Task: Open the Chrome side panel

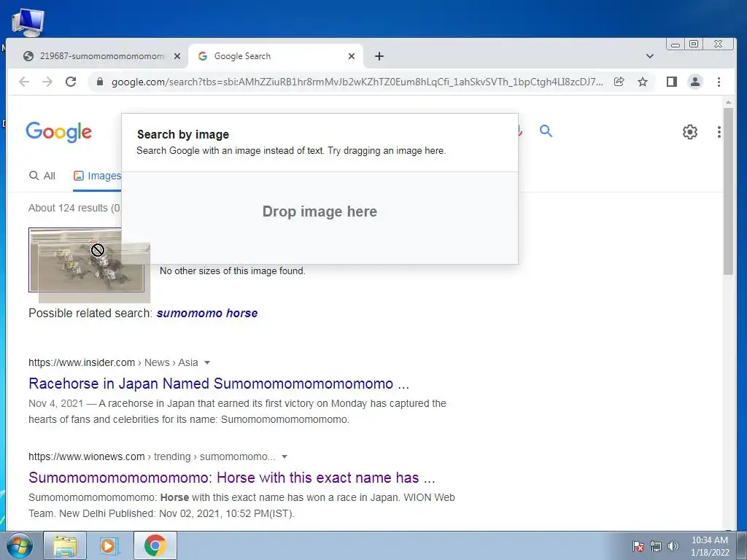Action: tap(672, 82)
